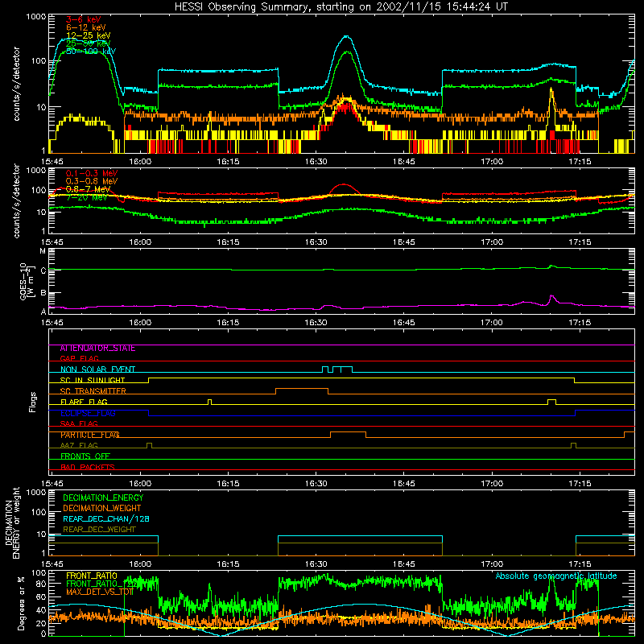Click the FRONT_RATIO legend label
644x644 pixels.
[x=92, y=576]
